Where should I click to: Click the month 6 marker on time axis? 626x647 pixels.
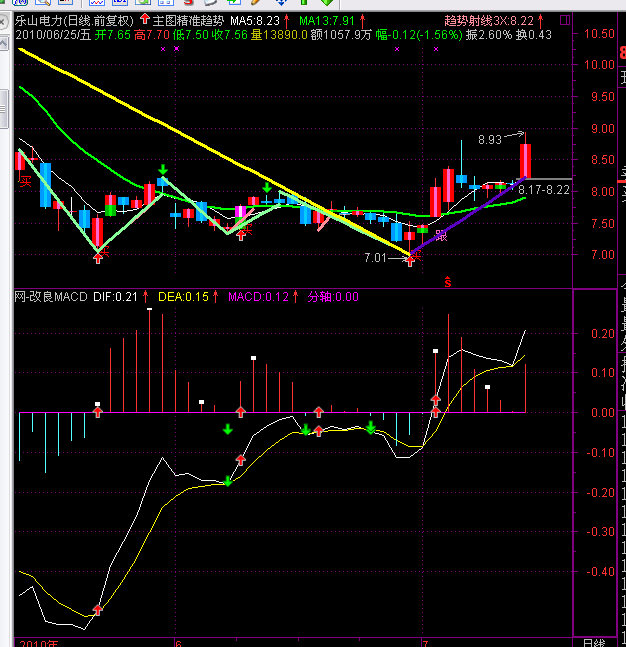pyautogui.click(x=178, y=643)
